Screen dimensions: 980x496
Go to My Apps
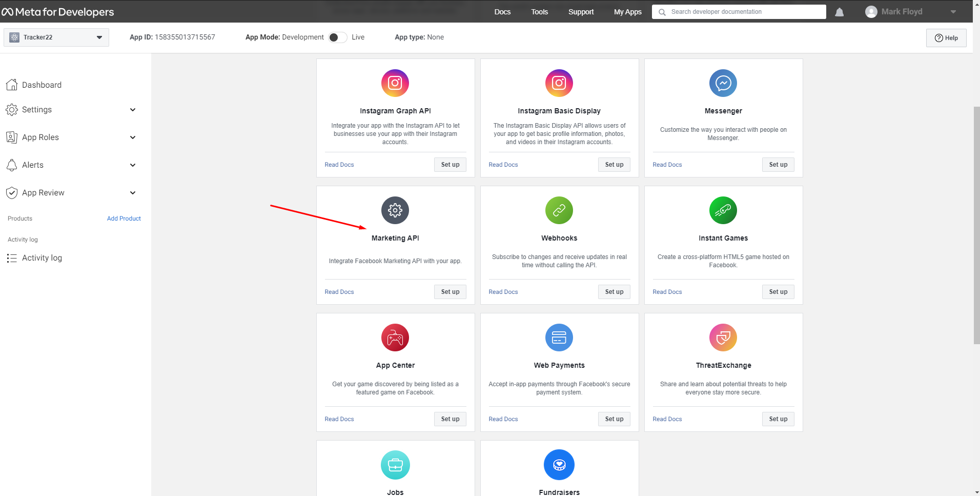[628, 12]
